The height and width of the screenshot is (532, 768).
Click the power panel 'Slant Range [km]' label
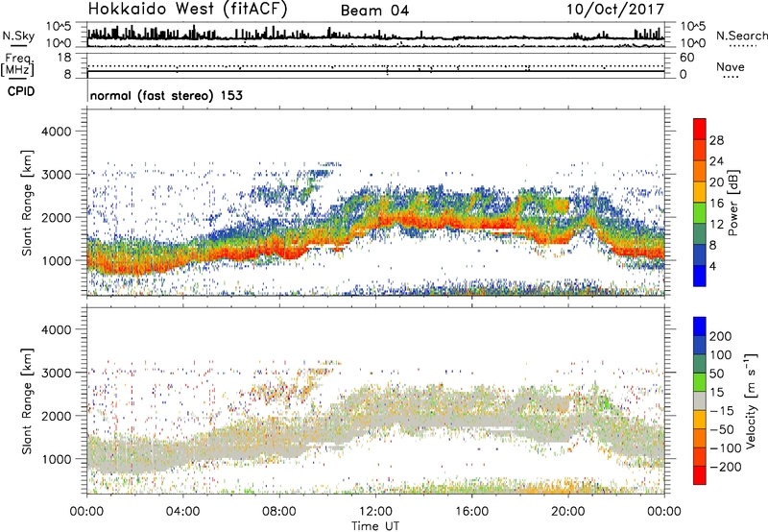click(x=27, y=203)
